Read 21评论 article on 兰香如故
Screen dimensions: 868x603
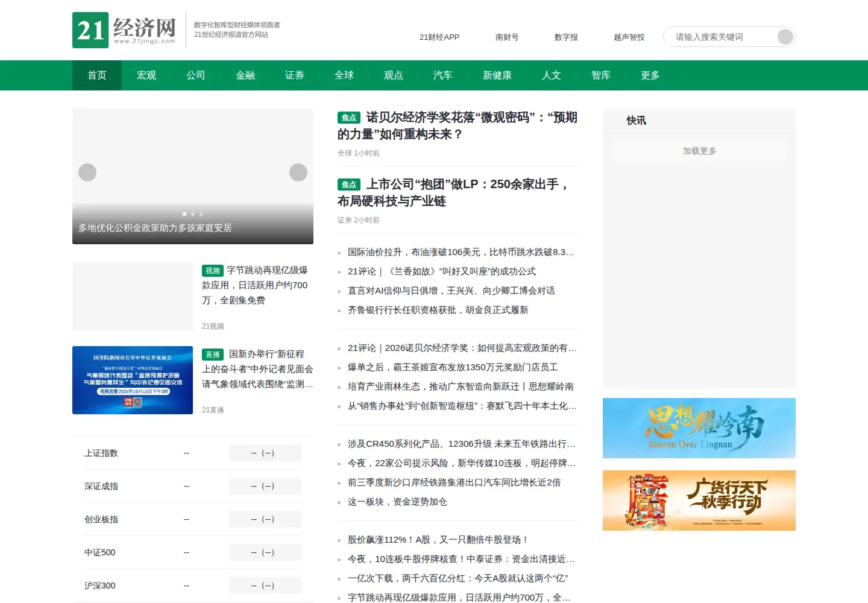tap(442, 271)
